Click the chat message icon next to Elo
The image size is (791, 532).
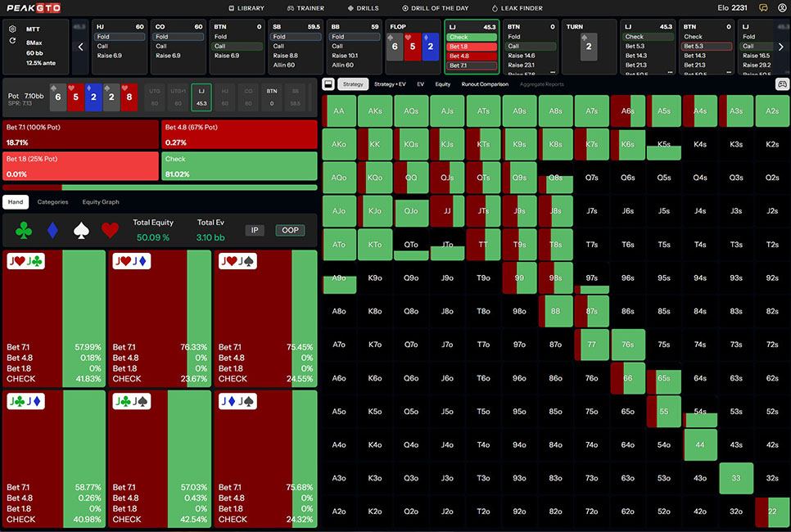(x=763, y=7)
